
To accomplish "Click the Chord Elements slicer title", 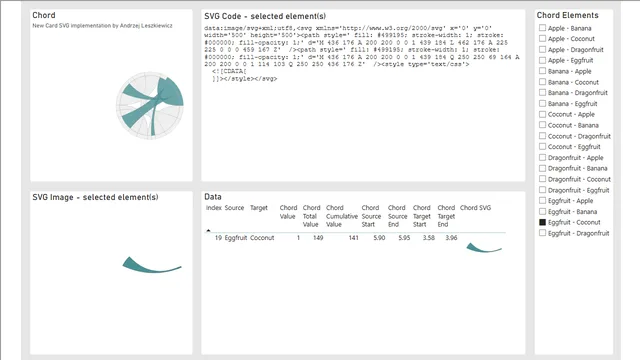I will click(567, 15).
